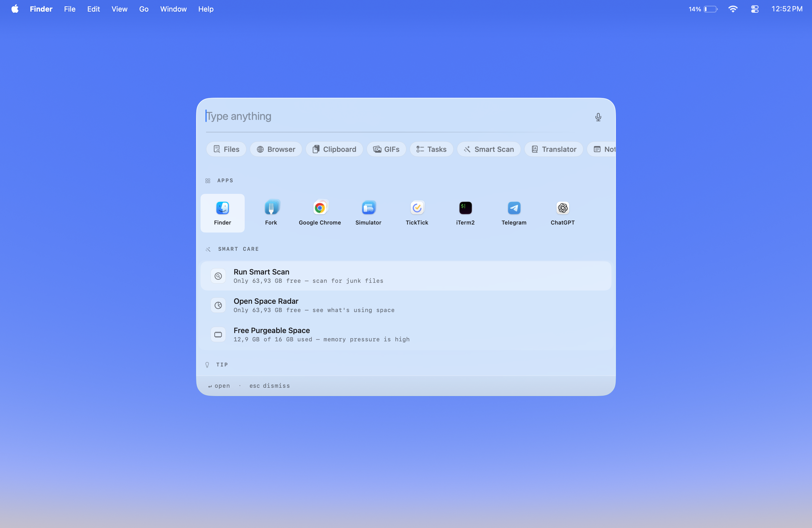
Task: Open the Edit menu
Action: click(93, 9)
